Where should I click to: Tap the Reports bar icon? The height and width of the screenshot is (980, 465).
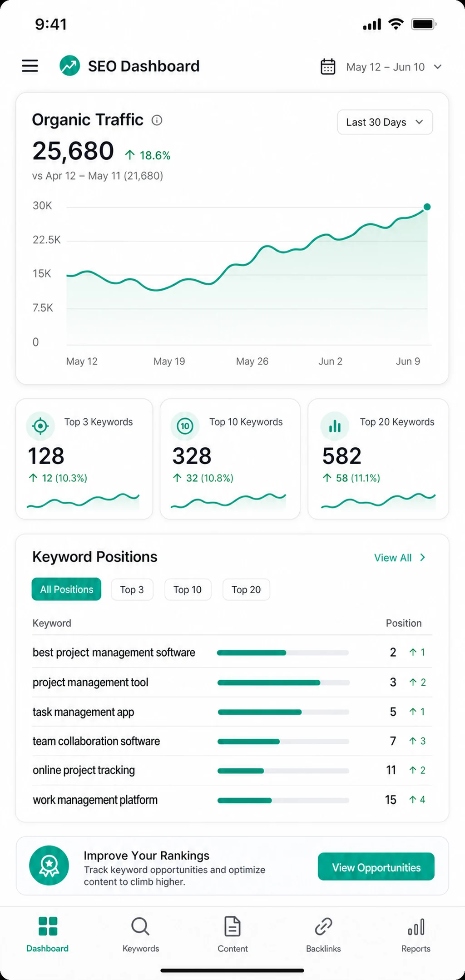click(416, 927)
